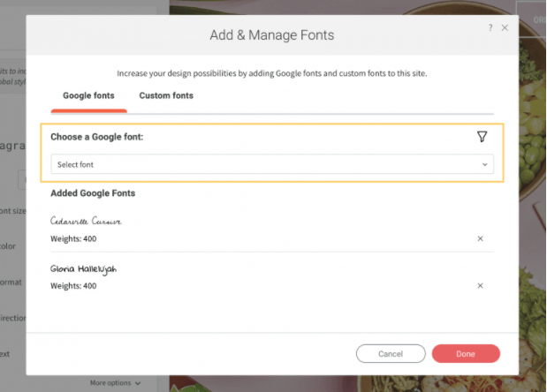This screenshot has height=392, width=547.
Task: Select the Cedarville Cursive font name
Action: [x=86, y=221]
